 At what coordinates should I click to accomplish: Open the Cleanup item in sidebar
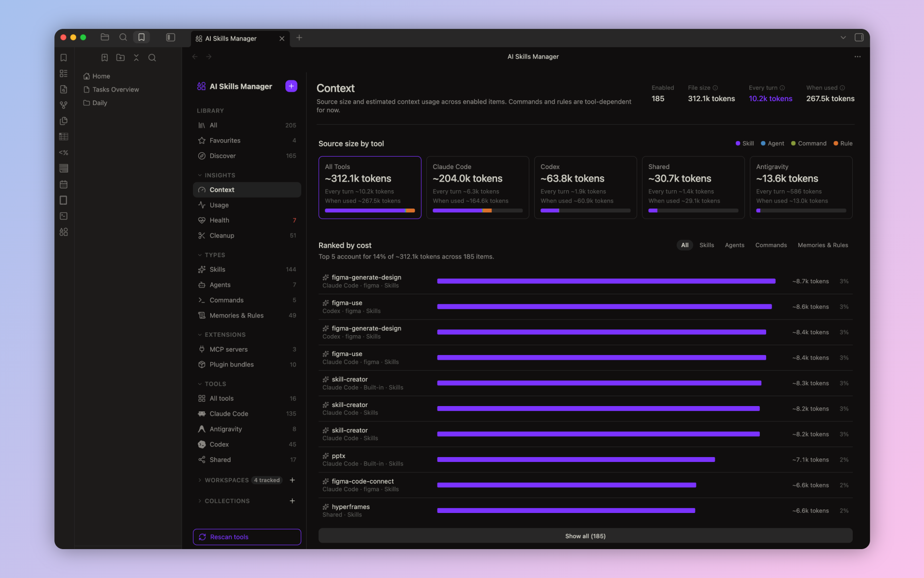point(247,236)
